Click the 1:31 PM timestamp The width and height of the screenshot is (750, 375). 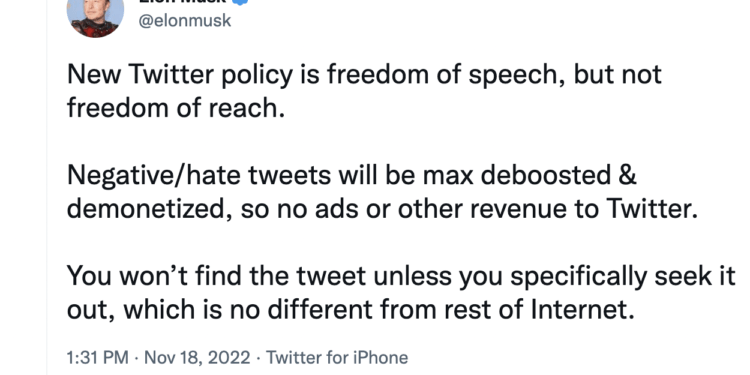[x=98, y=357]
